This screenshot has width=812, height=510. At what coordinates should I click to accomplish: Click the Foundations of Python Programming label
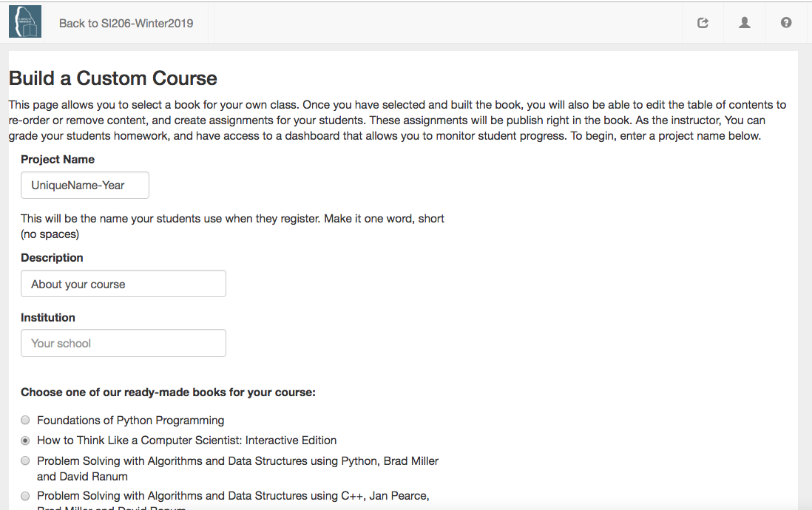130,421
